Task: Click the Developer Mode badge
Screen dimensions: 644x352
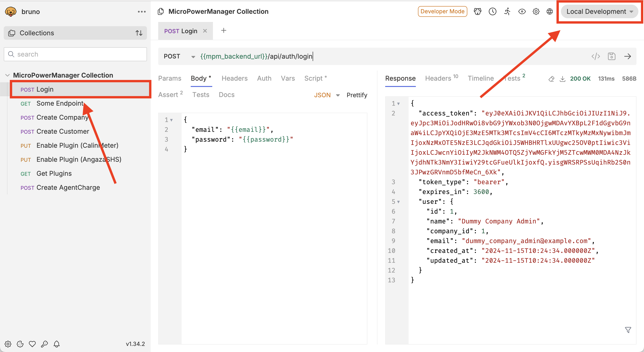Action: (x=442, y=11)
